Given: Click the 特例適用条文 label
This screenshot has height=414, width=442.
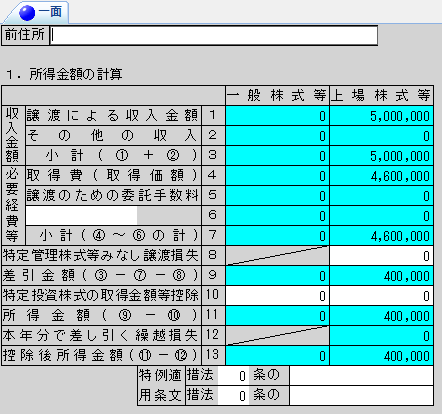Looking at the screenshot, I should [x=161, y=386].
